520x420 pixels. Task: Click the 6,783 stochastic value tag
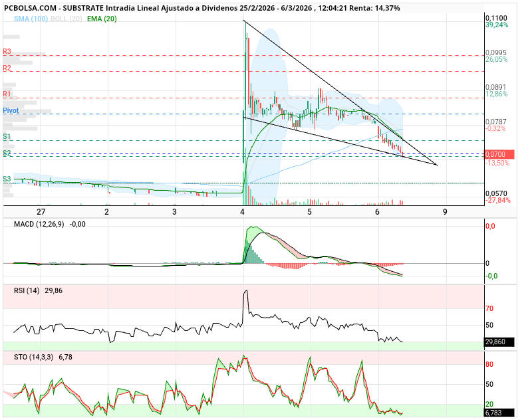coord(495,413)
